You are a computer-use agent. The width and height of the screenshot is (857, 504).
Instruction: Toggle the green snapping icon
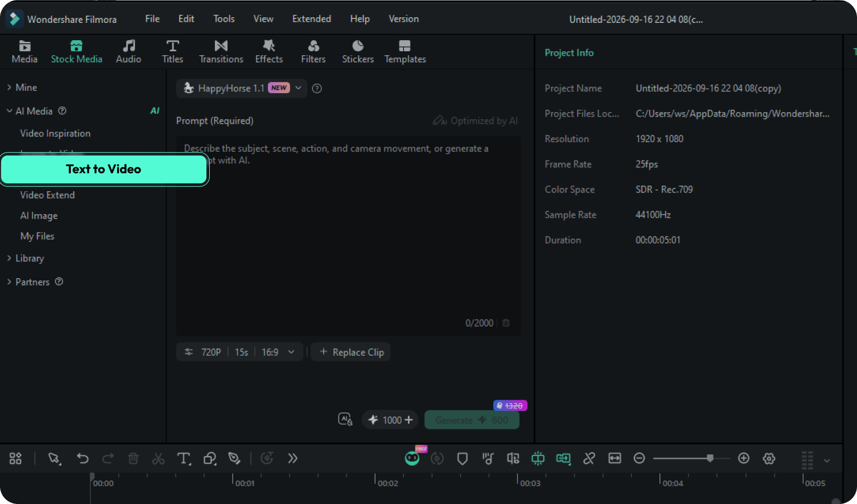[x=538, y=458]
